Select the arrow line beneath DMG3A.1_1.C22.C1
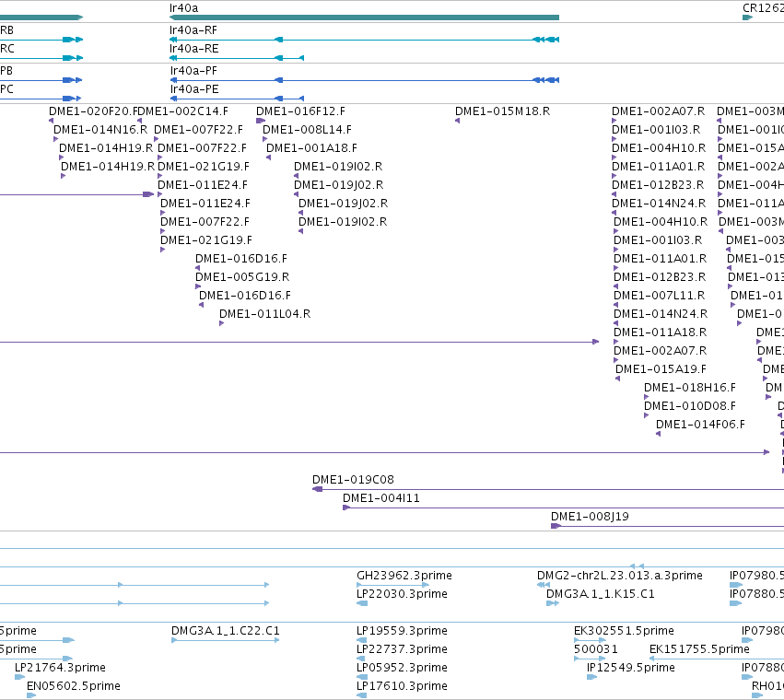This screenshot has width=784, height=700. tap(225, 640)
